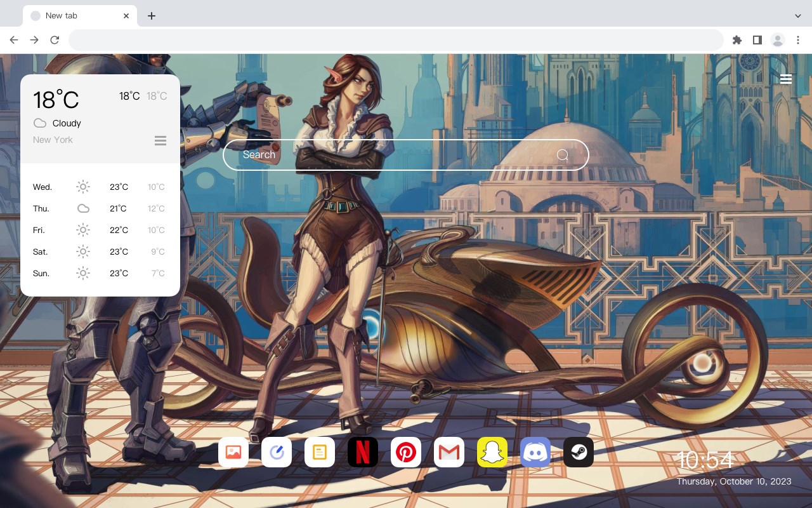Viewport: 812px width, 508px height.
Task: Click Wednesday's sunny forecast icon
Action: click(83, 187)
